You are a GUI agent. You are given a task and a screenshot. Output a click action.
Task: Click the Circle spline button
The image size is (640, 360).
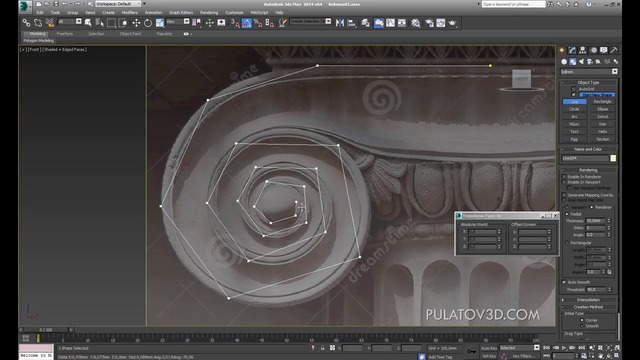pos(574,109)
